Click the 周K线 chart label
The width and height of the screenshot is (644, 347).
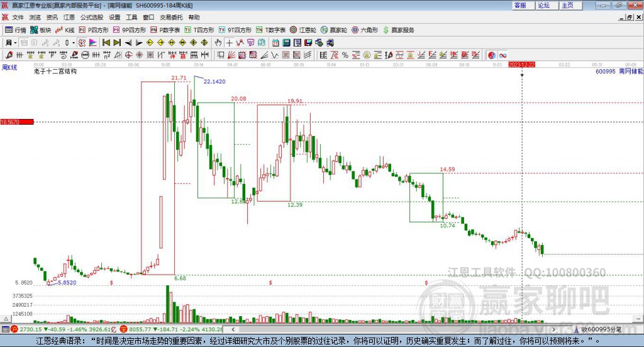coord(9,67)
